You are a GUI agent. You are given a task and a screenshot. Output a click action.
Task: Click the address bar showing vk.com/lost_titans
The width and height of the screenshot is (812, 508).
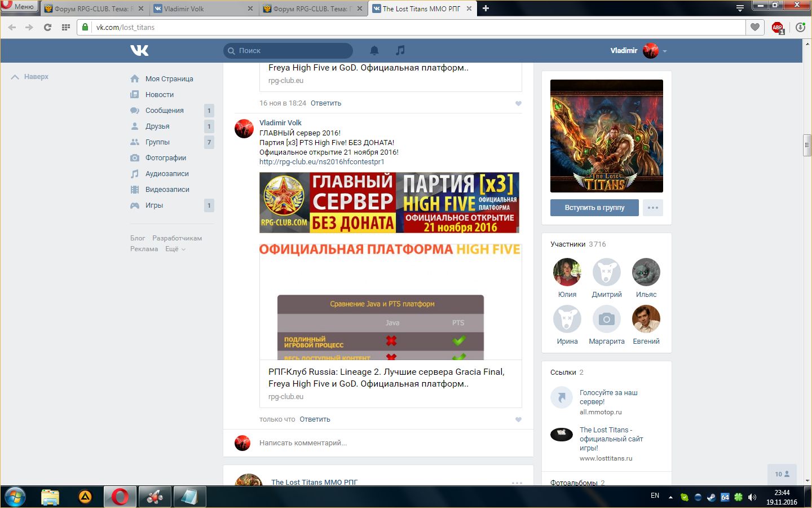coord(412,27)
